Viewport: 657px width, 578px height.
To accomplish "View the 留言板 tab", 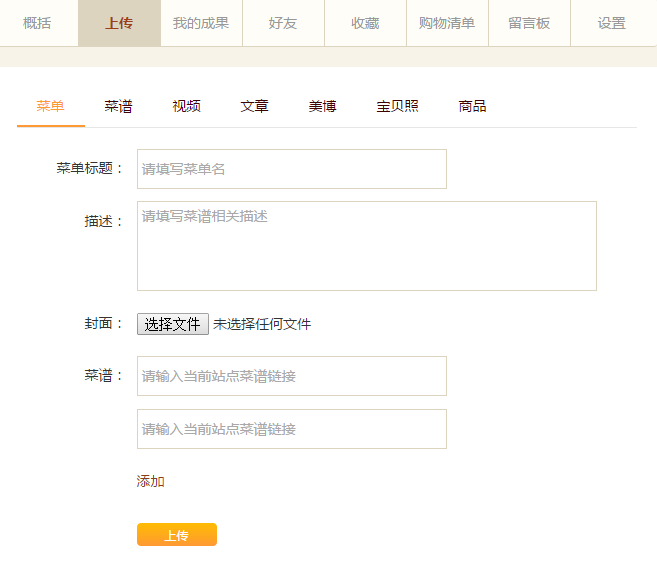I will coord(529,23).
